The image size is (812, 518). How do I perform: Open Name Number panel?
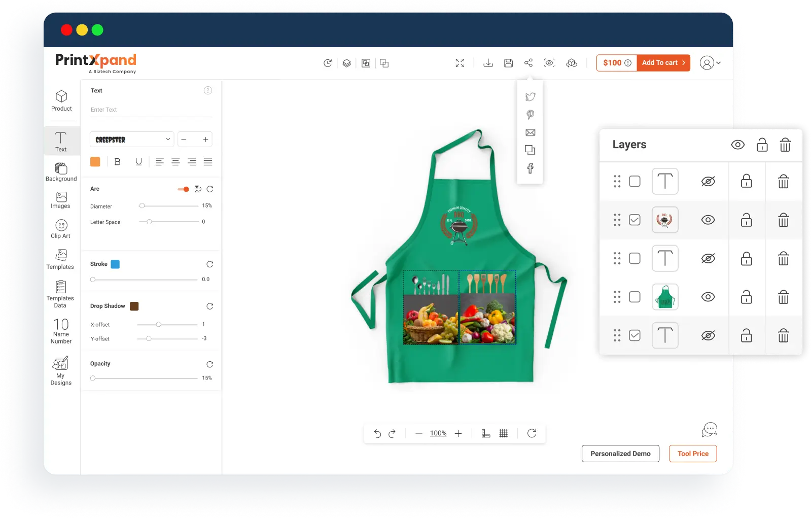click(x=61, y=331)
